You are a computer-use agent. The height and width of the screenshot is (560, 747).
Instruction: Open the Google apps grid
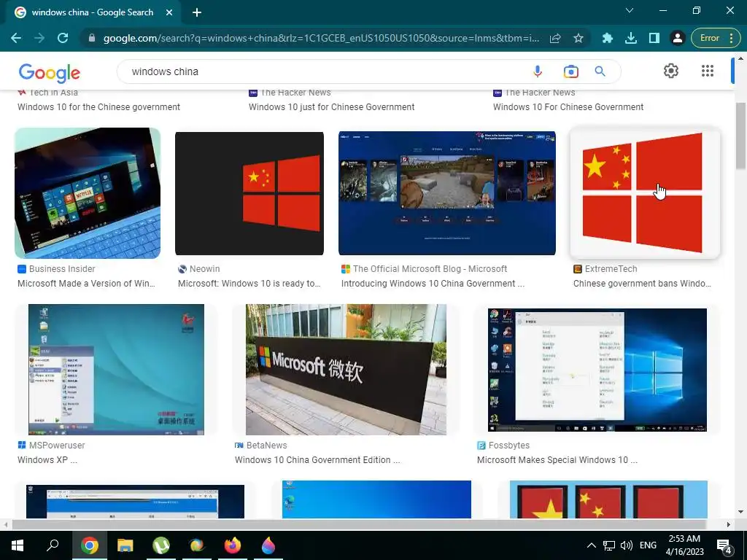pyautogui.click(x=708, y=71)
